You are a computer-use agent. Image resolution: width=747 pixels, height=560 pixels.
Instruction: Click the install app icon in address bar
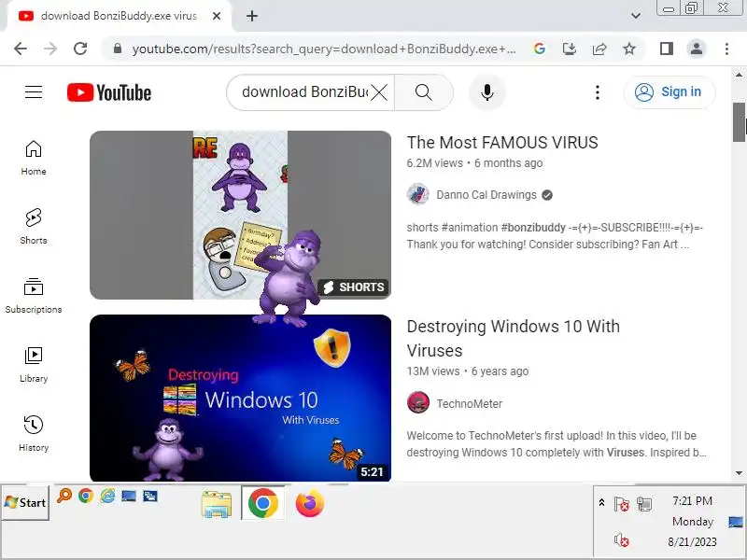tap(570, 49)
